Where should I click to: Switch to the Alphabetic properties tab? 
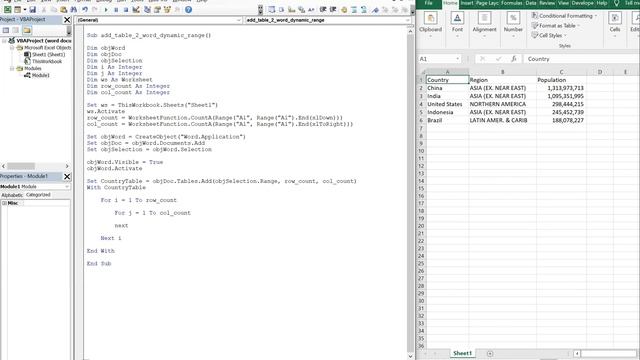[x=12, y=195]
